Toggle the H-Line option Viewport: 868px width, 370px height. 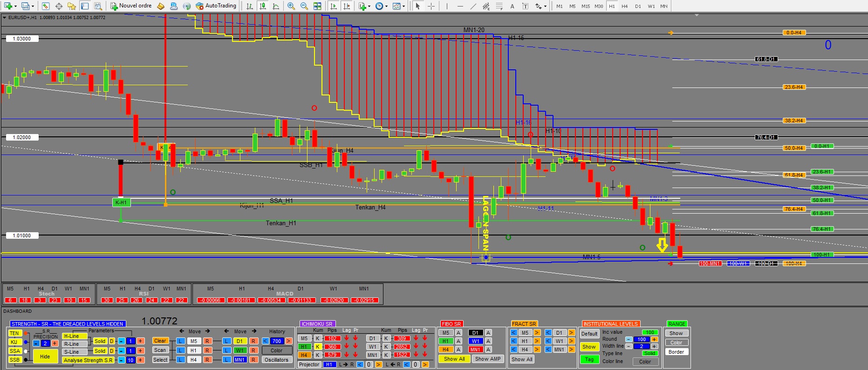tap(75, 336)
